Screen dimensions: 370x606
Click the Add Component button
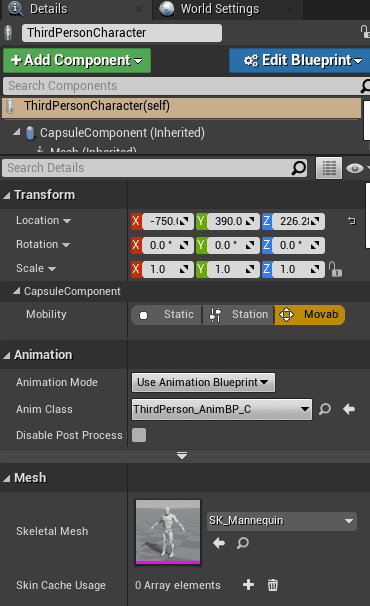(77, 60)
